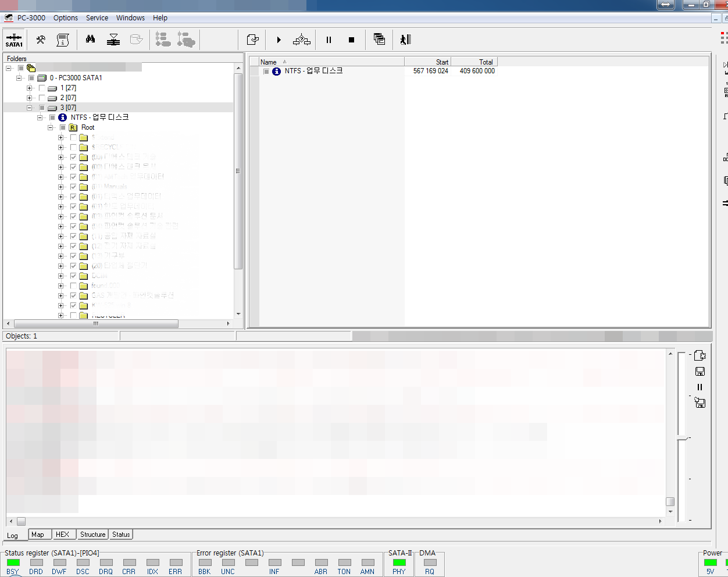Start the task with the play button
Screen dimensions: 728x577
tap(279, 40)
